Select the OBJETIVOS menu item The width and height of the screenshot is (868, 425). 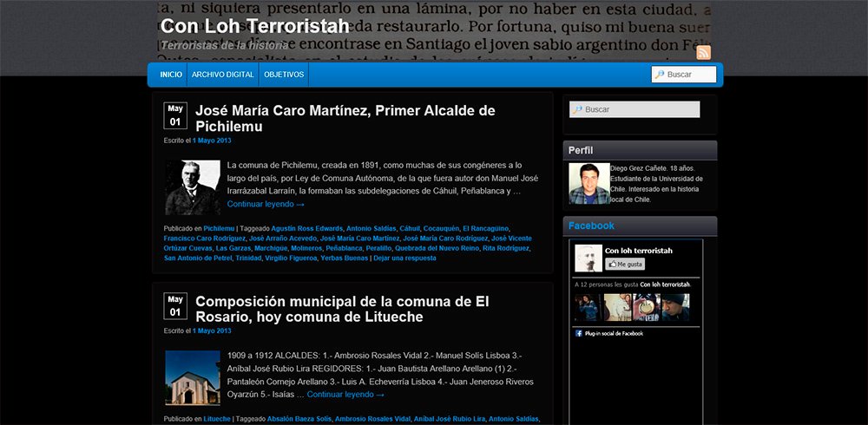284,75
